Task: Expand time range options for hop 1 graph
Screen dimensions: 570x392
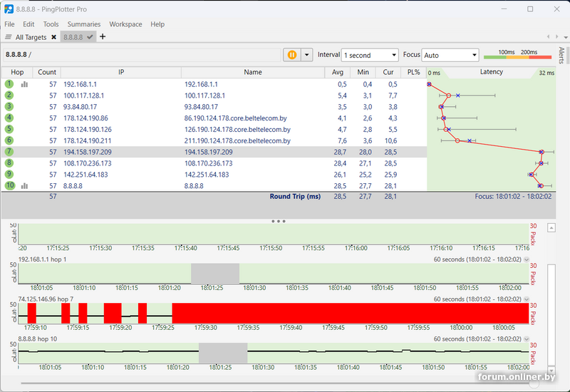Action: 527,259
